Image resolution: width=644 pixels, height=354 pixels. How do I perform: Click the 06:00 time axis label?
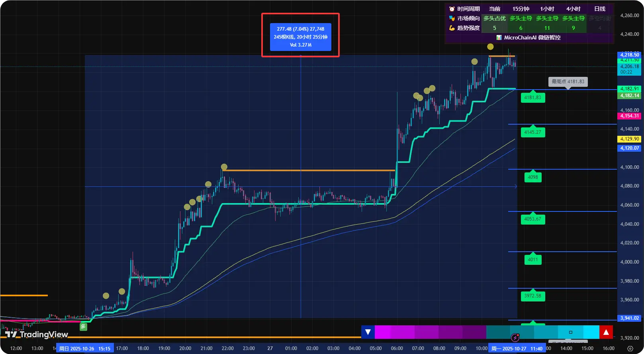click(397, 348)
